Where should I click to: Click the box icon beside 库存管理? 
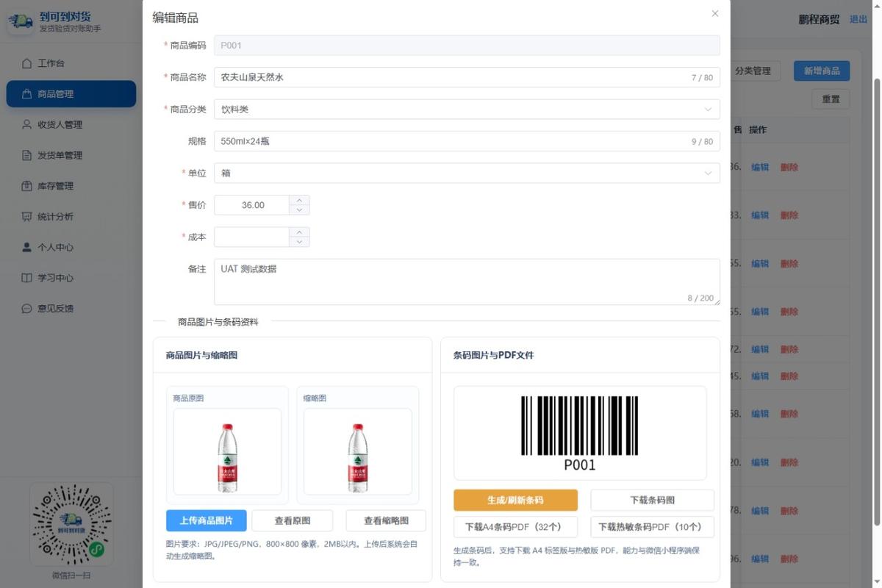click(x=27, y=186)
